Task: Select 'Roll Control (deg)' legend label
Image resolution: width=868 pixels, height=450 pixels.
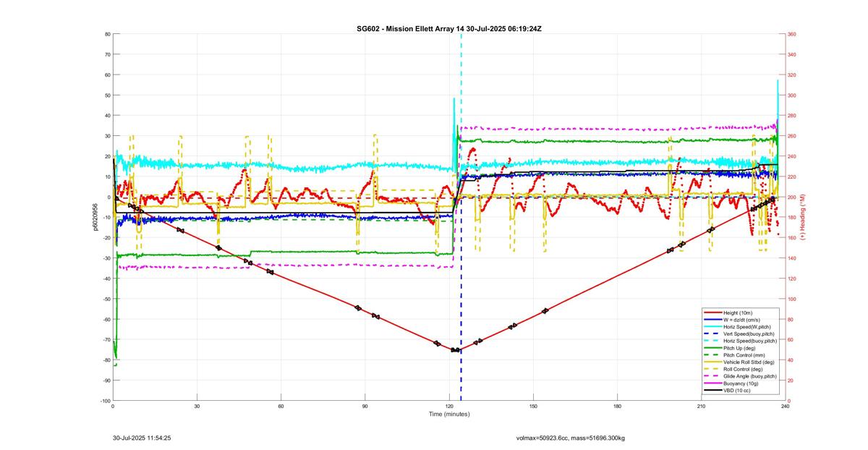Action: [x=743, y=370]
